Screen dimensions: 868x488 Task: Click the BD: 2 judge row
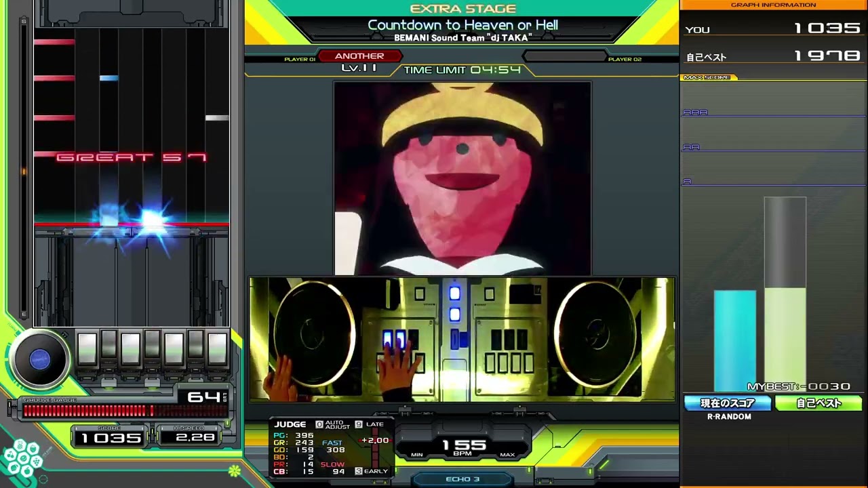(294, 457)
